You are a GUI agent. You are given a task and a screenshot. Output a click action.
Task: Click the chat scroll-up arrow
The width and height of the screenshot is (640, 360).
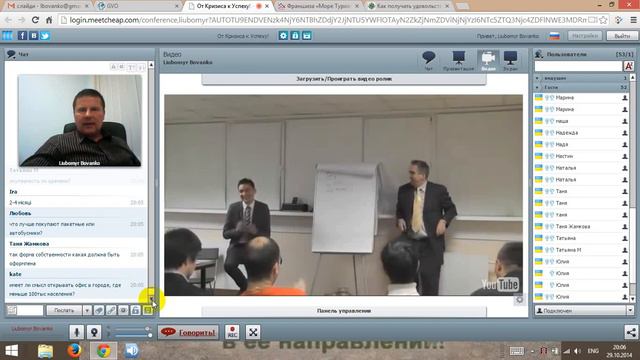coord(151,65)
